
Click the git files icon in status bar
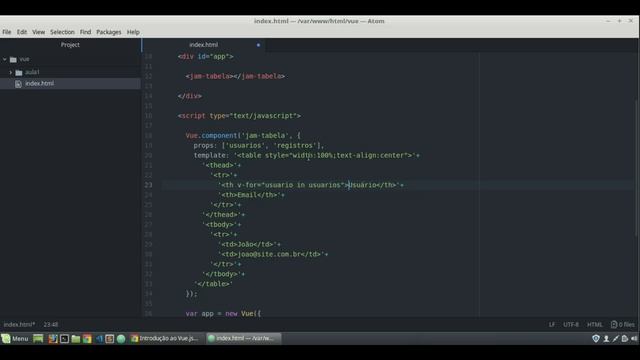(614, 324)
